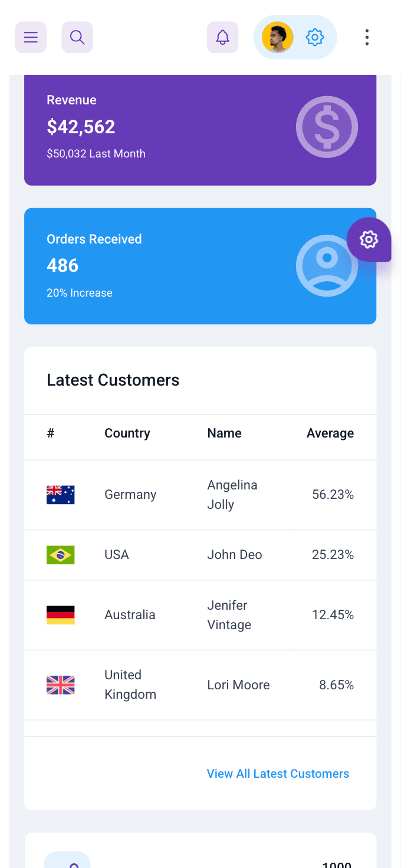Image resolution: width=401 pixels, height=868 pixels.
Task: Click the floating purple settings gear
Action: click(x=369, y=239)
